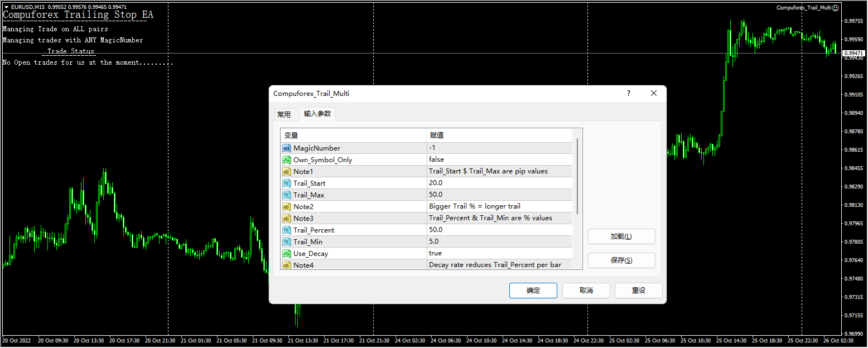Image resolution: width=868 pixels, height=348 pixels.
Task: Click the Note4 string type icon
Action: (286, 265)
